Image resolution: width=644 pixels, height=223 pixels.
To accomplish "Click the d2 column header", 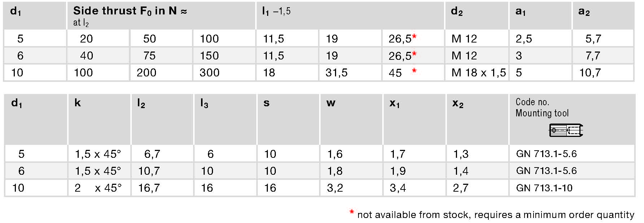I will [457, 12].
